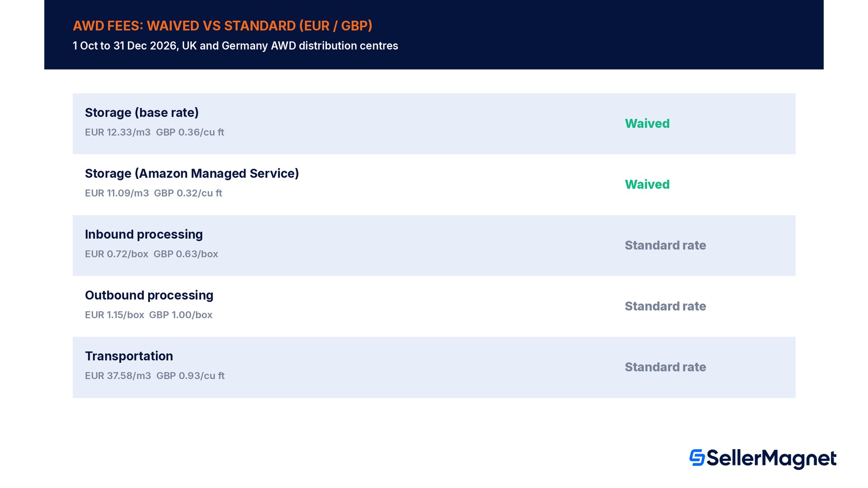Click the EUR 0.72/box inbound price text
This screenshot has width=868, height=488.
[x=117, y=254]
